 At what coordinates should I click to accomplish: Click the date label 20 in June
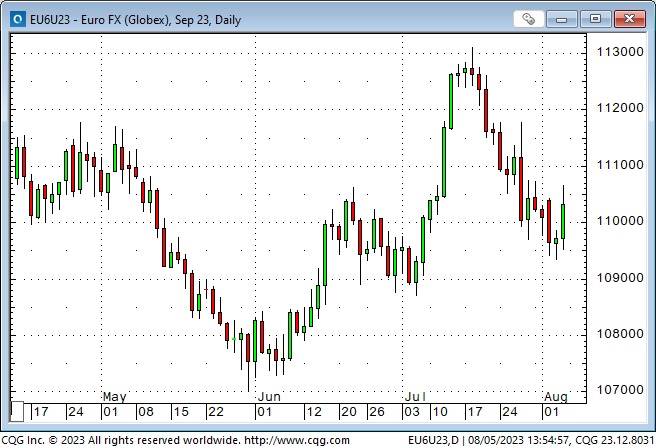(348, 412)
